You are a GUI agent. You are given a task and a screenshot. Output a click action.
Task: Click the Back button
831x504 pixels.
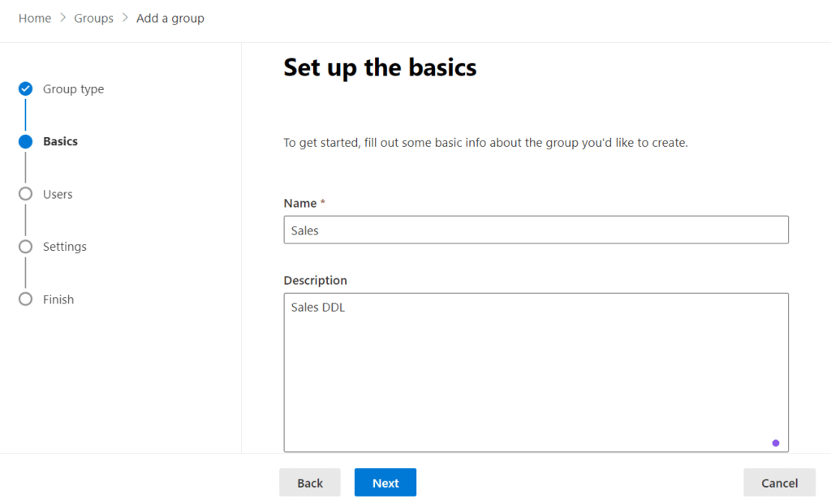click(310, 482)
